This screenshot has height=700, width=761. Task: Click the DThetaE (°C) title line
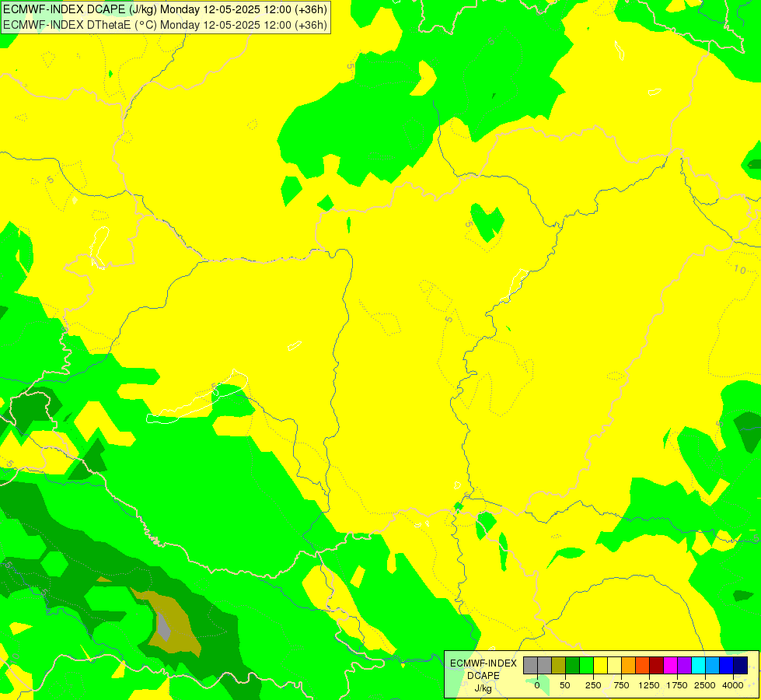click(165, 25)
